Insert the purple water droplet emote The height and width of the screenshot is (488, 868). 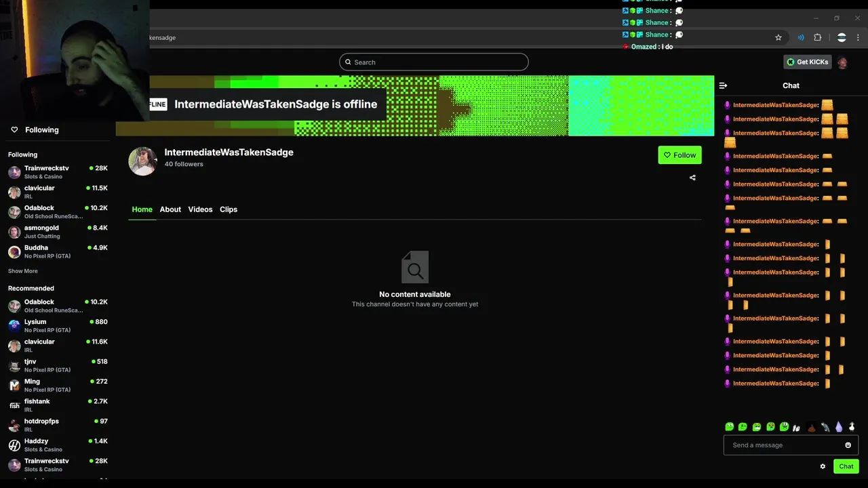(839, 427)
